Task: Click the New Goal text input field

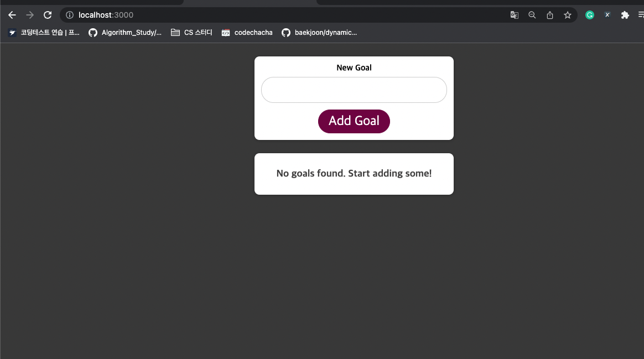Action: (x=354, y=90)
